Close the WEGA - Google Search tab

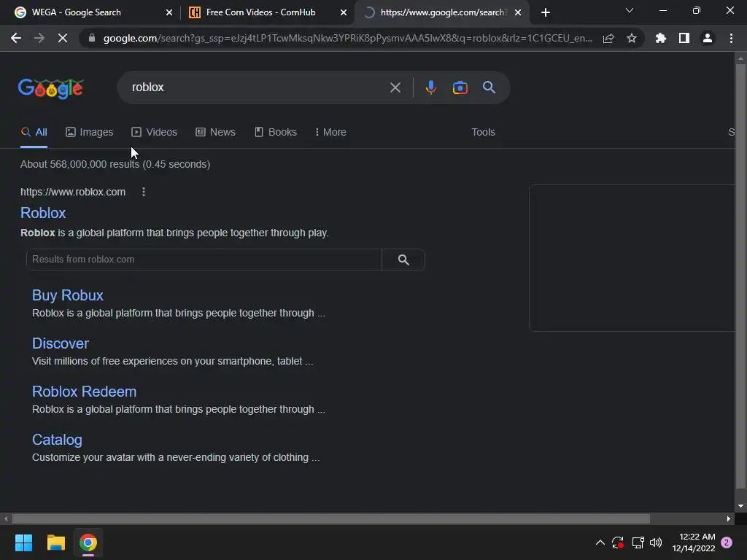[x=169, y=12]
